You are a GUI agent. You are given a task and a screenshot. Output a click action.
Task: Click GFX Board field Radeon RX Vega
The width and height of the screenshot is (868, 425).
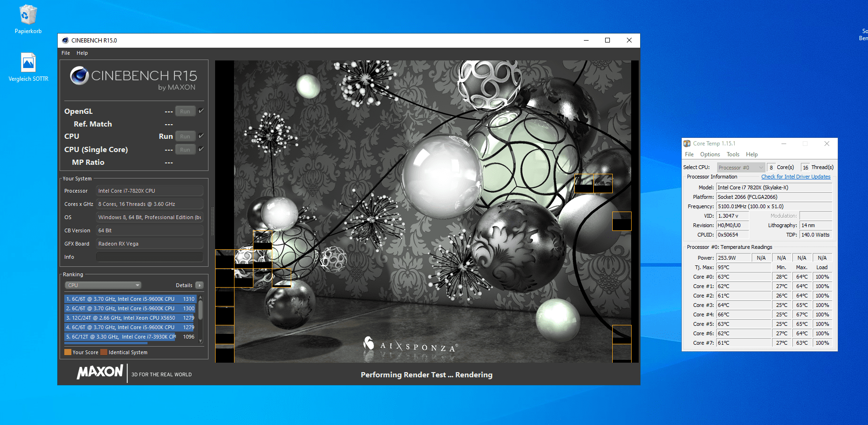pos(149,244)
